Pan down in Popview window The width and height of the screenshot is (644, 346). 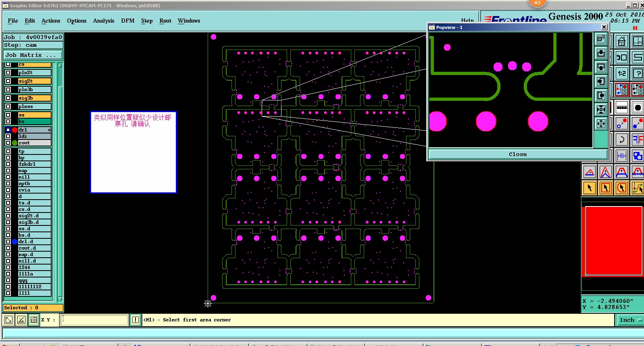[x=601, y=67]
